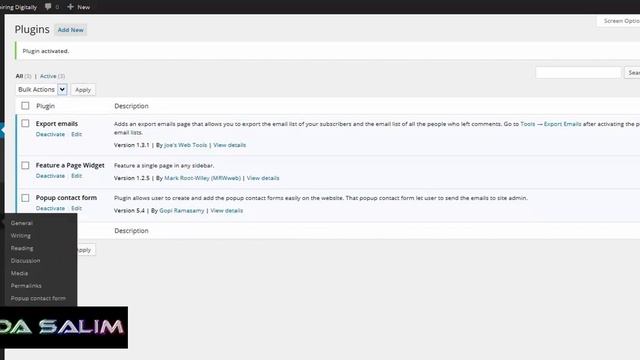This screenshot has height=360, width=640.
Task: Select Writing in Settings flyout menu
Action: (x=21, y=236)
